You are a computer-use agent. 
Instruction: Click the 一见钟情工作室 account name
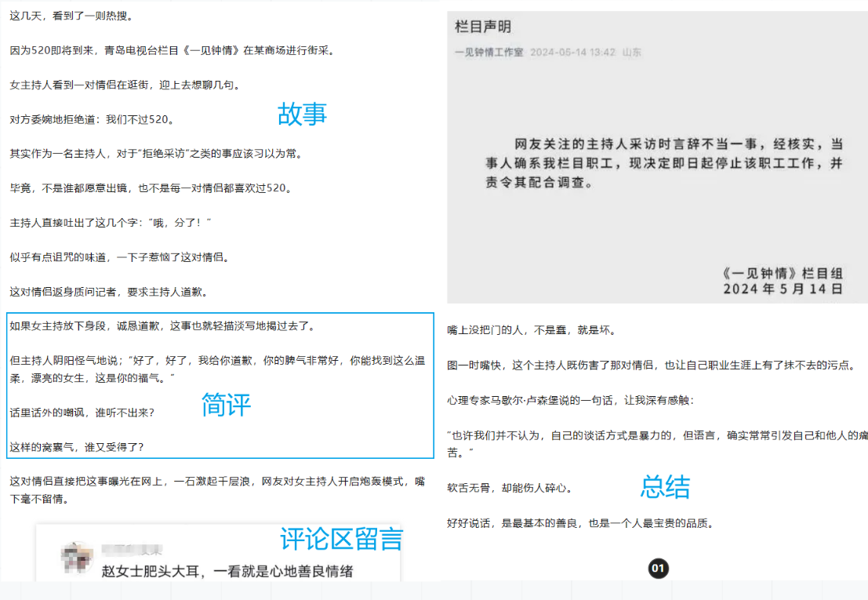[x=489, y=53]
